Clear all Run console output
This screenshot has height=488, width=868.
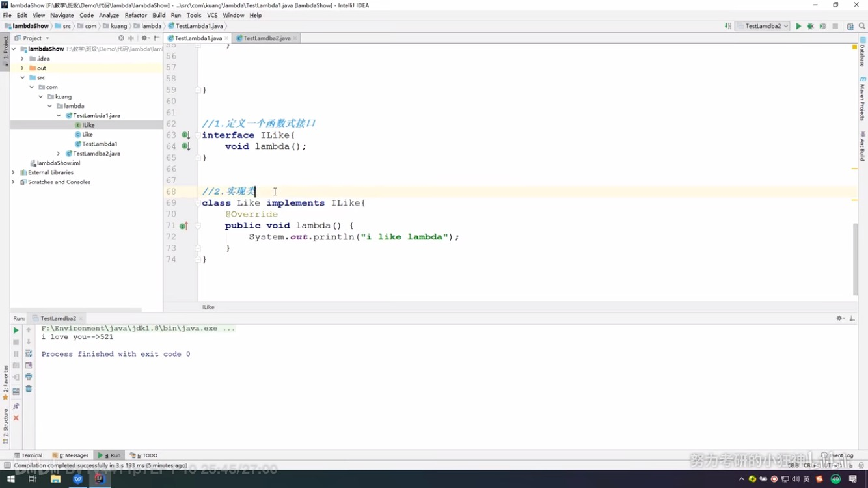[x=29, y=389]
